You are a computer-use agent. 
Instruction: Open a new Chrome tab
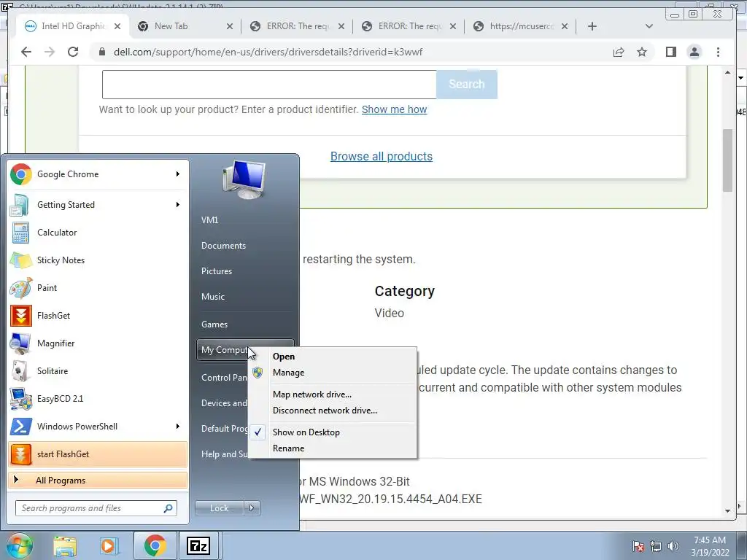pyautogui.click(x=592, y=26)
